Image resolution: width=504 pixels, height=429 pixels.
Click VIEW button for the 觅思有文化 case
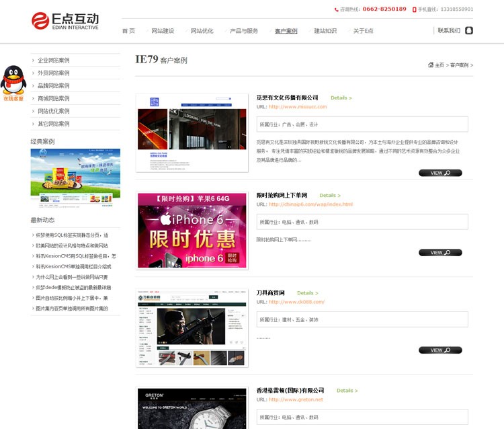(440, 173)
